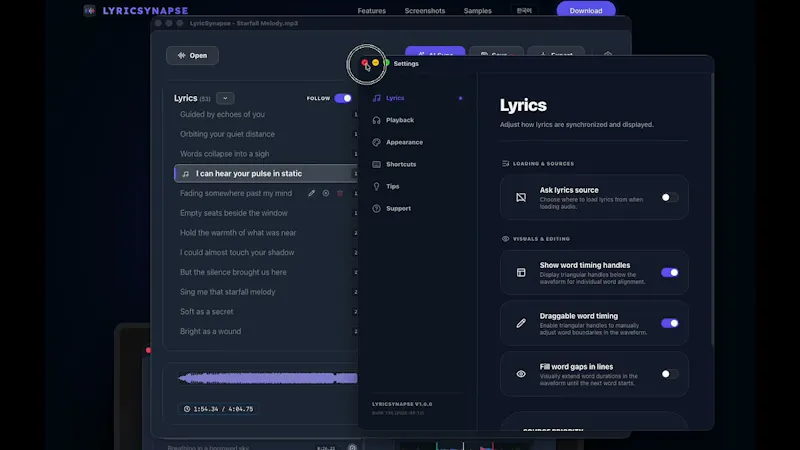The image size is (800, 450).
Task: Click the Tips lightbulb icon
Action: [x=377, y=186]
